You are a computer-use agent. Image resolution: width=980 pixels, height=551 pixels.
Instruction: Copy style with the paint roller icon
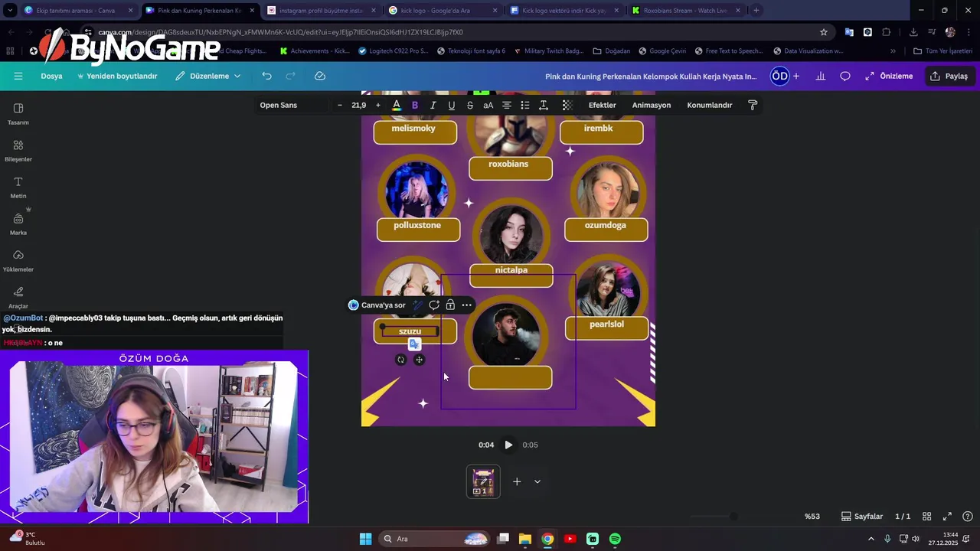(753, 105)
